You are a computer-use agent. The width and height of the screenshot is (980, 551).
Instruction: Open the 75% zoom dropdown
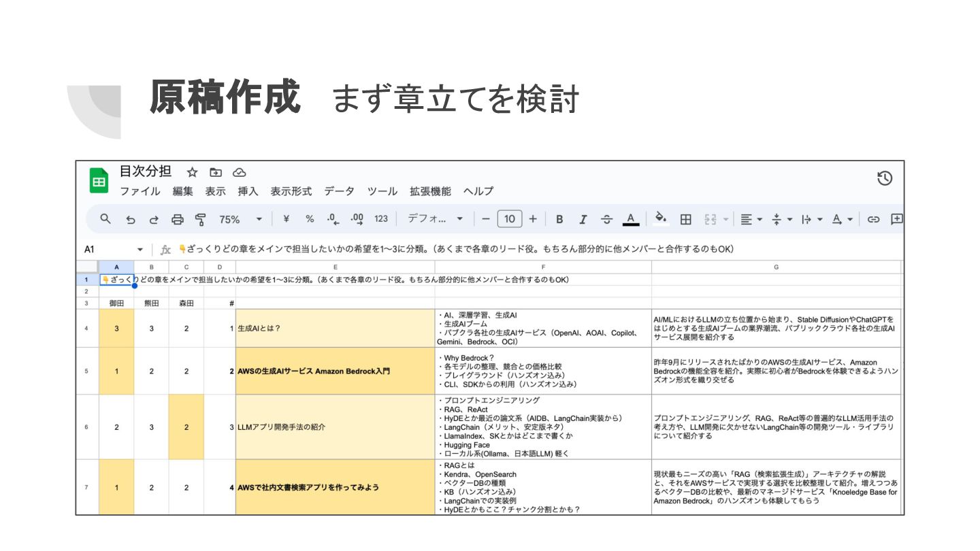click(x=240, y=219)
